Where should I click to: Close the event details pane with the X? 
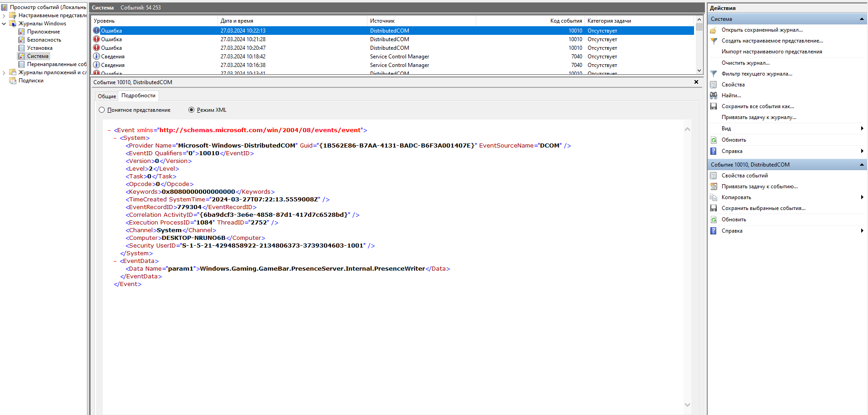696,82
